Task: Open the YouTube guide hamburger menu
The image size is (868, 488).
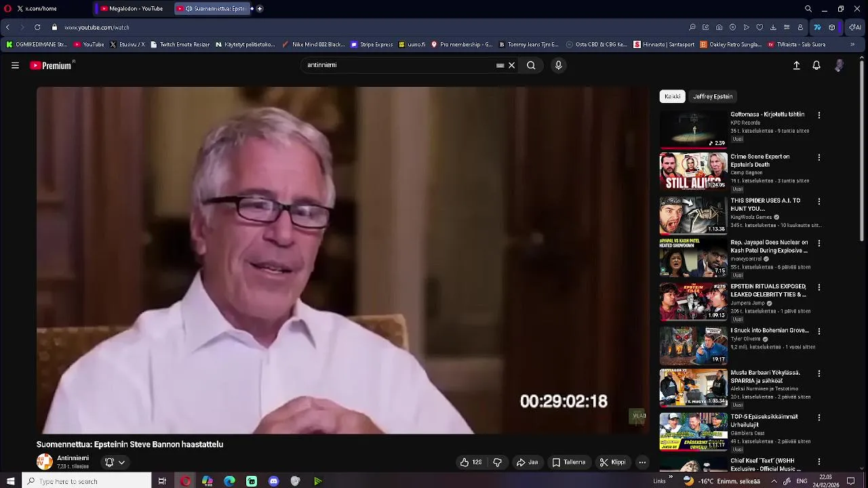Action: click(x=15, y=66)
